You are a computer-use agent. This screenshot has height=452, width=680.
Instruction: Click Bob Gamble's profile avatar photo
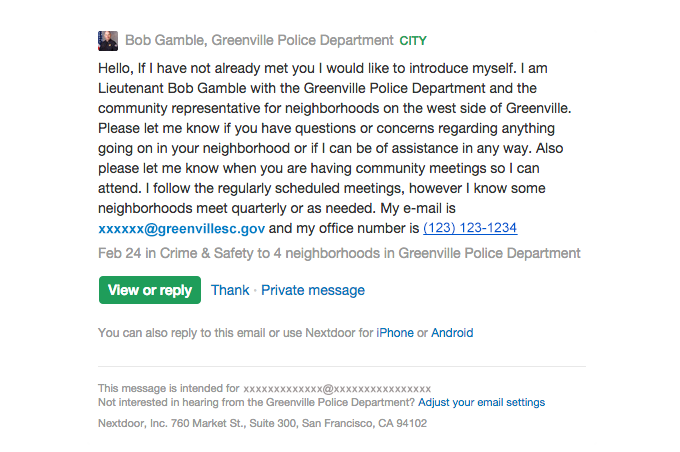tap(108, 41)
